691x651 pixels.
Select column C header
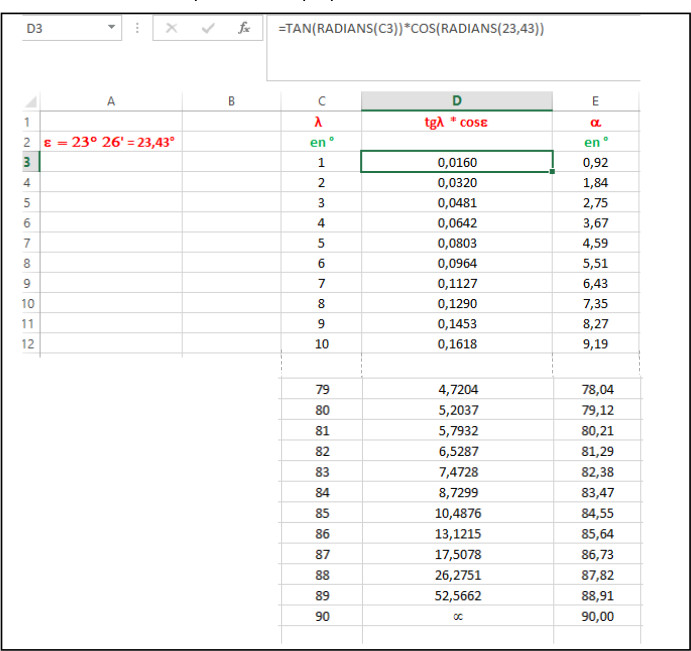321,101
